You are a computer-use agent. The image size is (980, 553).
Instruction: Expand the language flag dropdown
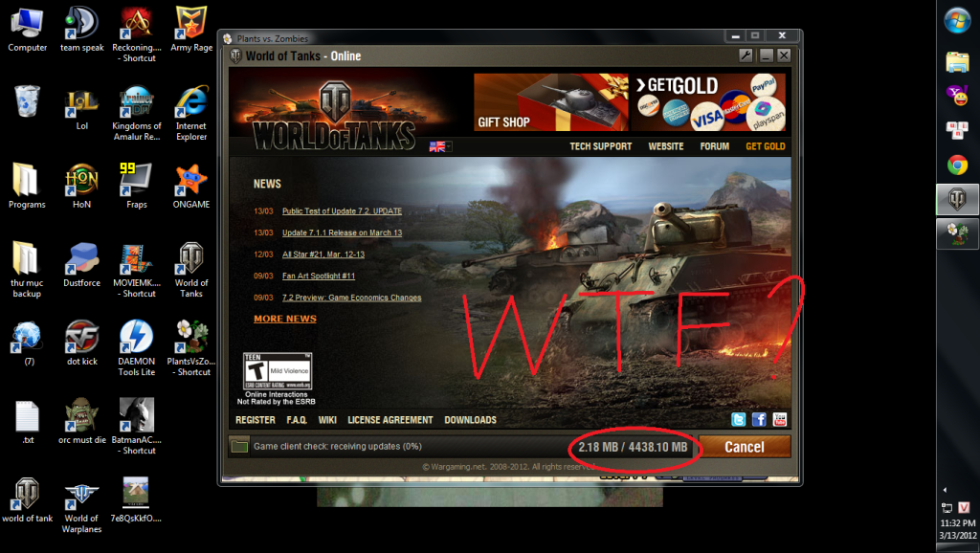440,146
